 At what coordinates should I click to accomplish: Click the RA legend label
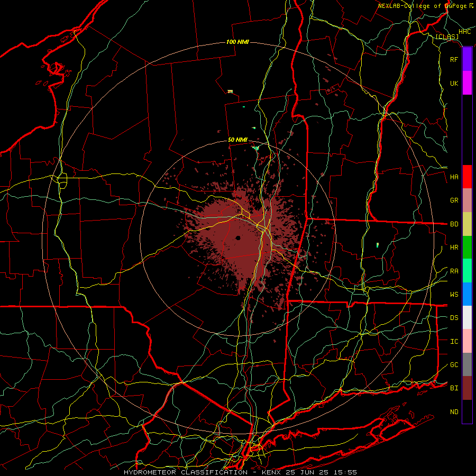pos(454,271)
